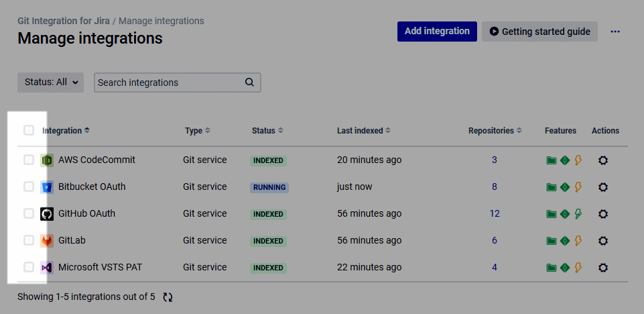Open actions gear for AWS CodeCommit
This screenshot has width=644, height=314.
(x=603, y=160)
